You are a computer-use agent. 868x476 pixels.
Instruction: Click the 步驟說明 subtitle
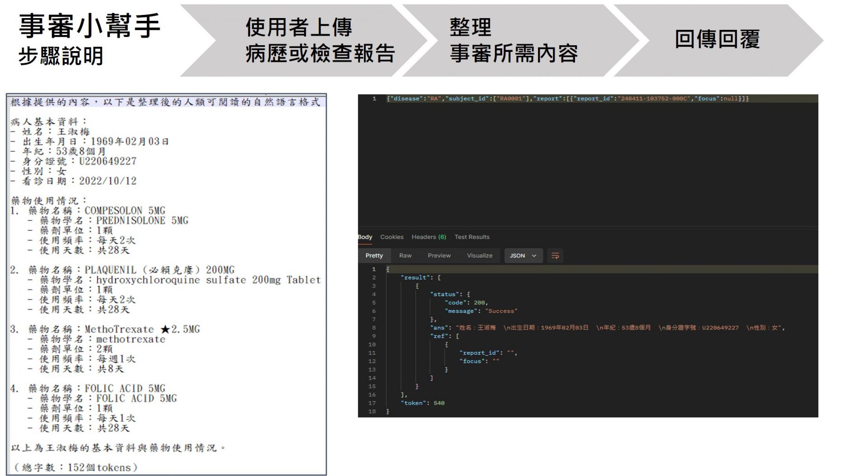(61, 56)
